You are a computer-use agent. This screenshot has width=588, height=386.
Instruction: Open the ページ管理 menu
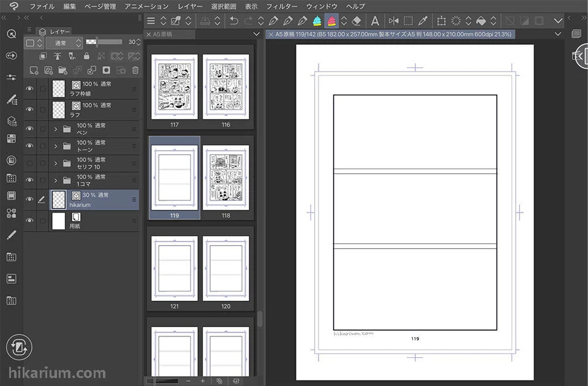100,6
